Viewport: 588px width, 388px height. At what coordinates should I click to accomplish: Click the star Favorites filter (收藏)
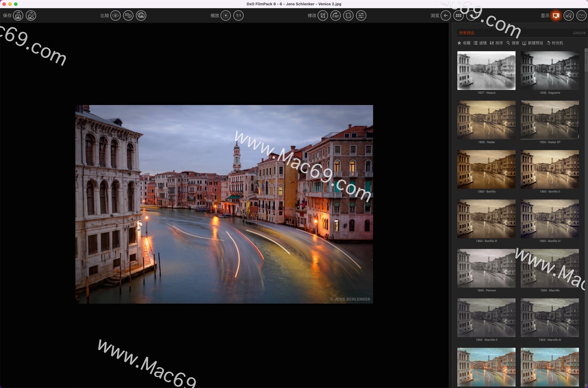point(464,43)
